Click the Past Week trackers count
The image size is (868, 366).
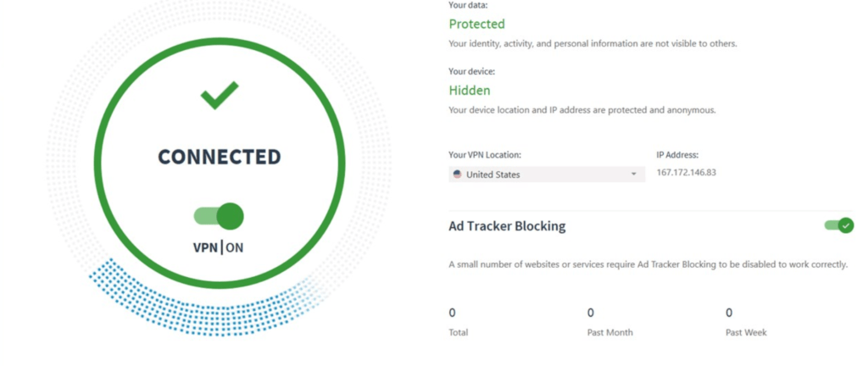pyautogui.click(x=729, y=313)
